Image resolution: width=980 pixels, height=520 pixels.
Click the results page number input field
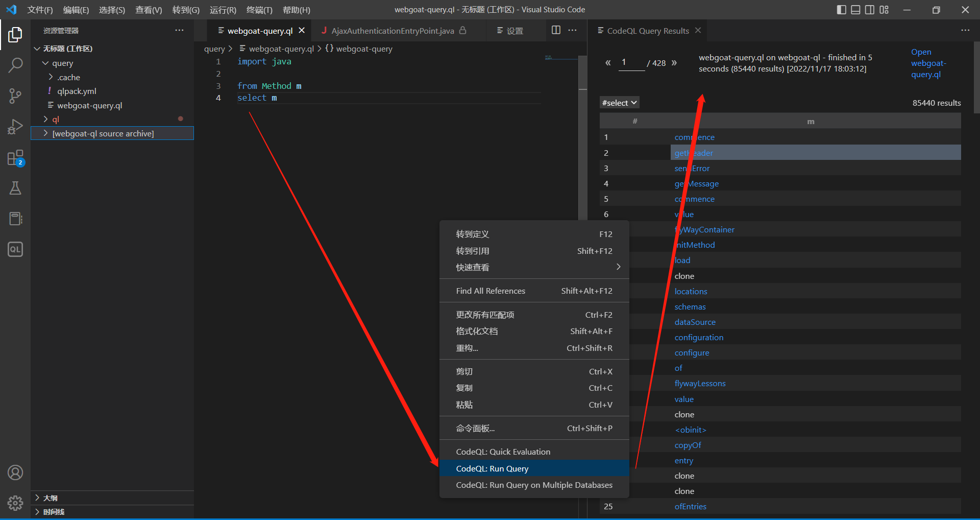click(x=631, y=63)
